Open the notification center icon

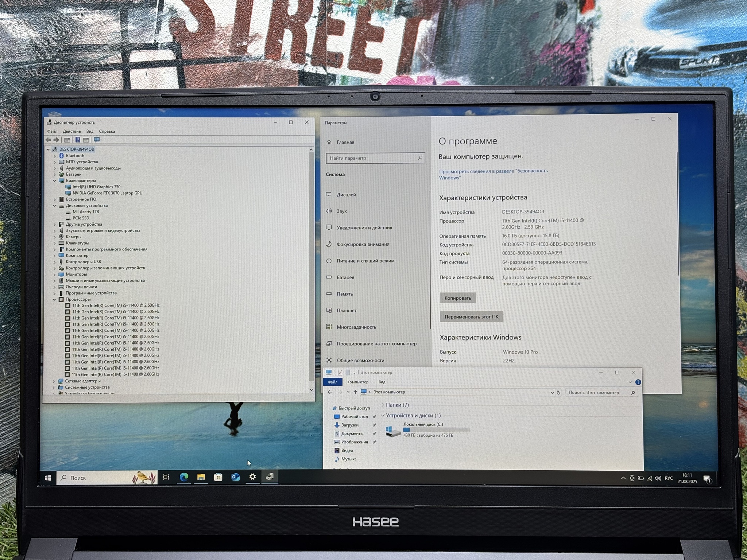coord(707,479)
